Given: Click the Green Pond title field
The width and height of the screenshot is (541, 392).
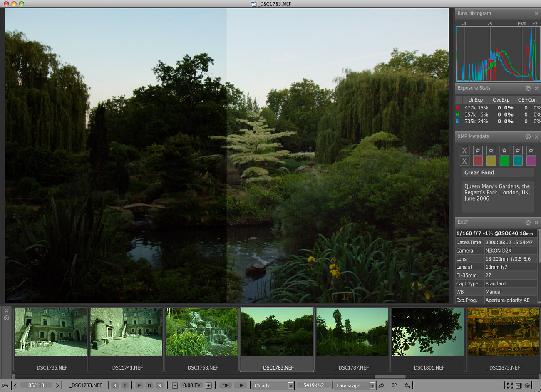Looking at the screenshot, I should click(x=498, y=173).
